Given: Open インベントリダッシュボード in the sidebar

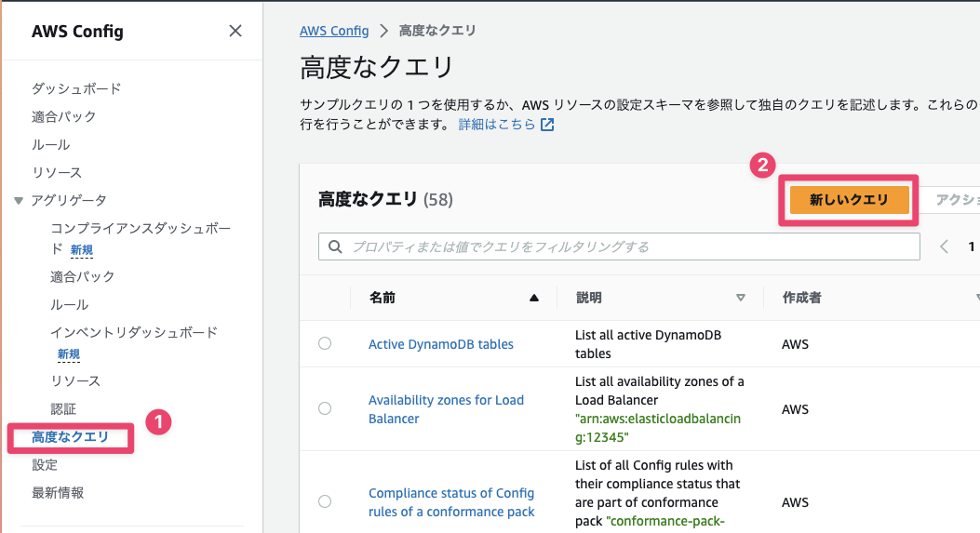Looking at the screenshot, I should [133, 332].
